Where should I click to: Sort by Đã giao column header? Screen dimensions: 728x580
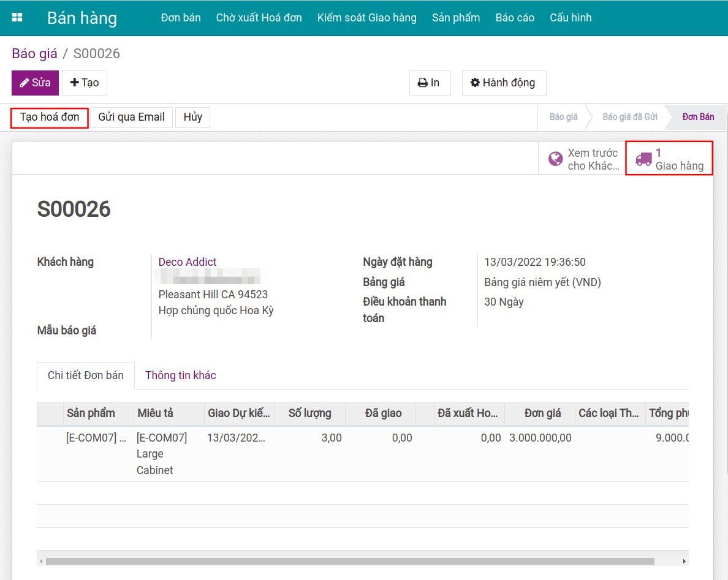click(381, 413)
